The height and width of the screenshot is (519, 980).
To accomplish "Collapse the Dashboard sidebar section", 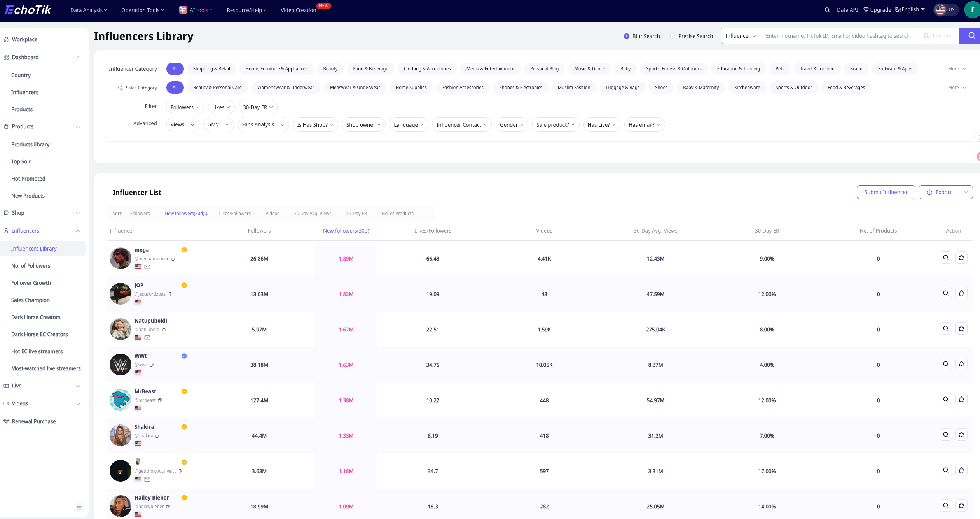I will click(x=78, y=57).
